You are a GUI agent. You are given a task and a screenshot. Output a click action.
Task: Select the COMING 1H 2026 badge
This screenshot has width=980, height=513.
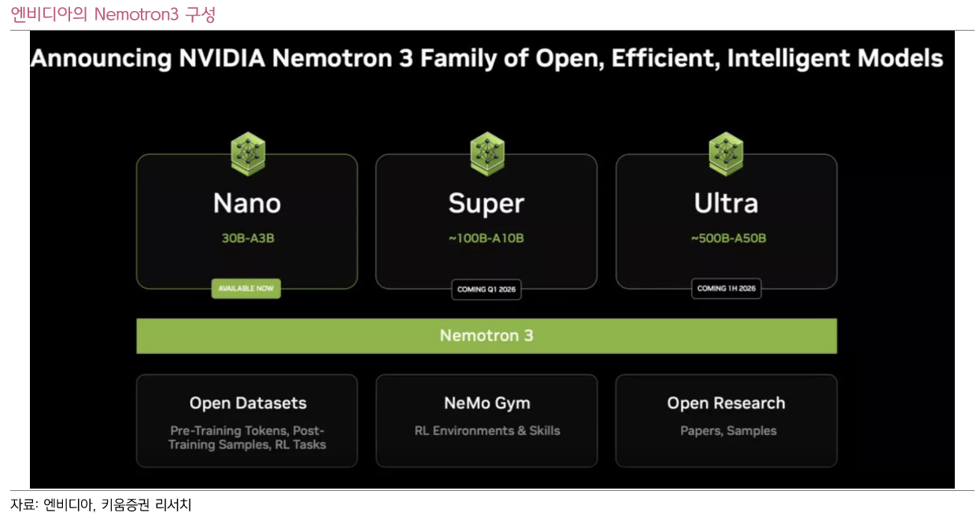click(726, 289)
